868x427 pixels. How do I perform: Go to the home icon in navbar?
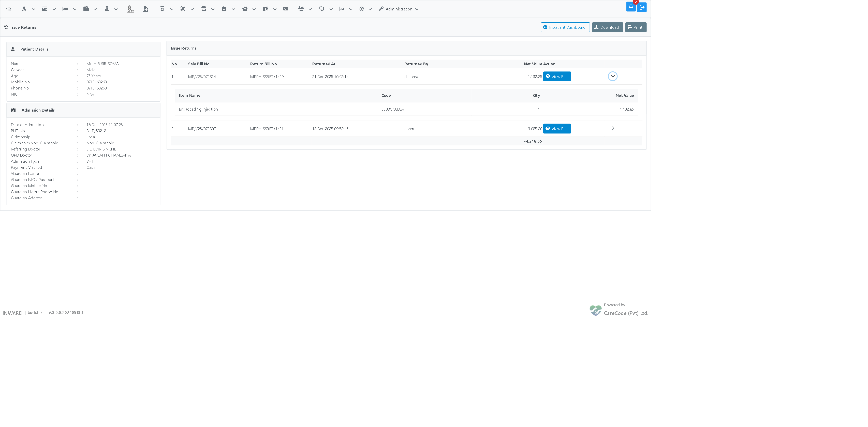9,9
